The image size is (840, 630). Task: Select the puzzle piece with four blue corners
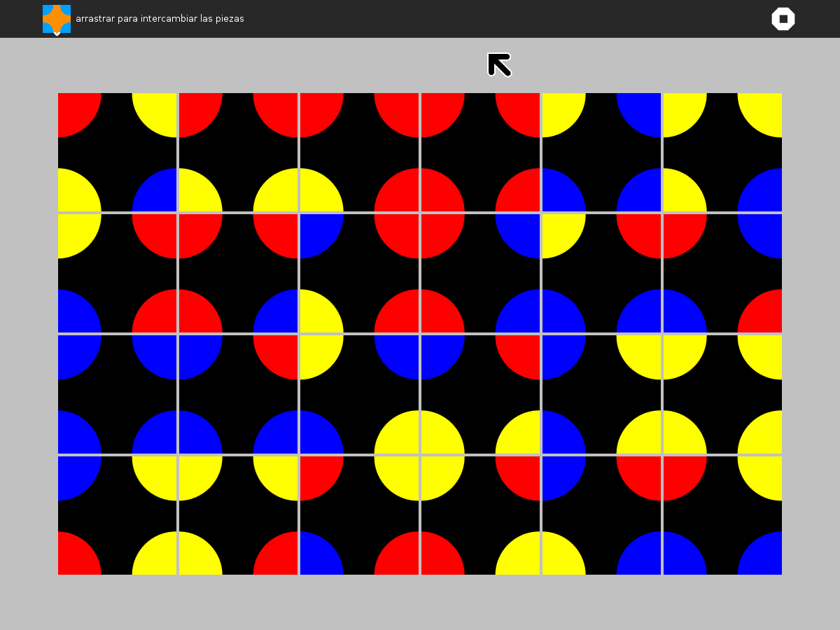point(117,394)
